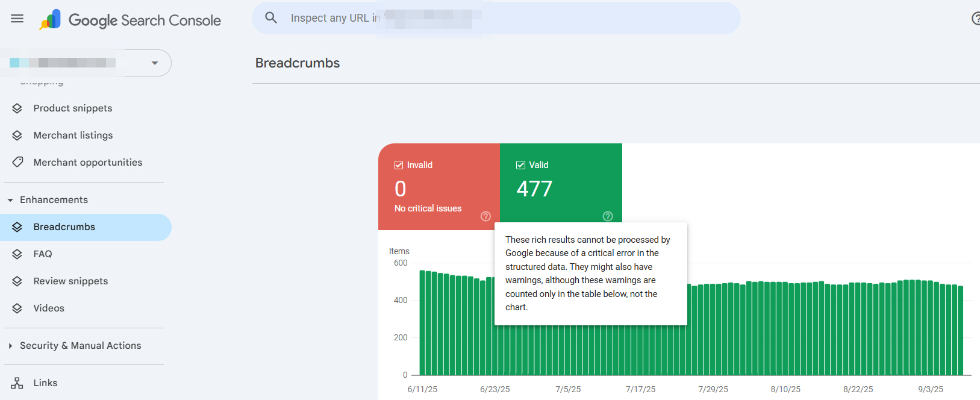Click the help icon on Invalid card

pyautogui.click(x=485, y=216)
